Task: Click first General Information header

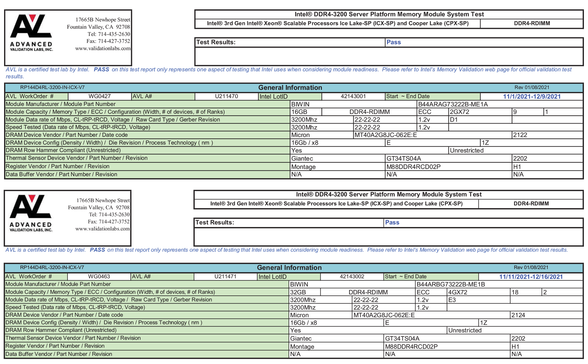Action: click(290, 88)
